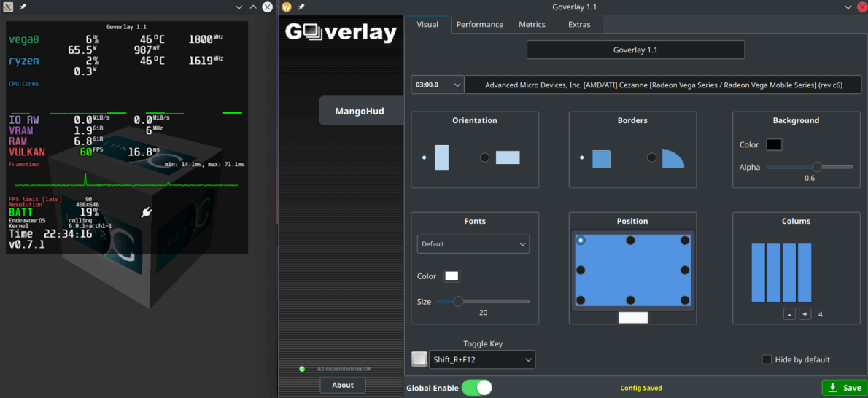Set position to bottom-center
Screen dimensions: 868x398
coord(630,300)
